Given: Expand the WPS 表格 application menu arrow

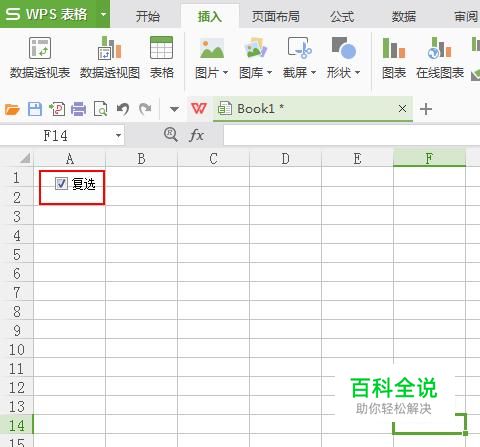Looking at the screenshot, I should click(x=104, y=14).
